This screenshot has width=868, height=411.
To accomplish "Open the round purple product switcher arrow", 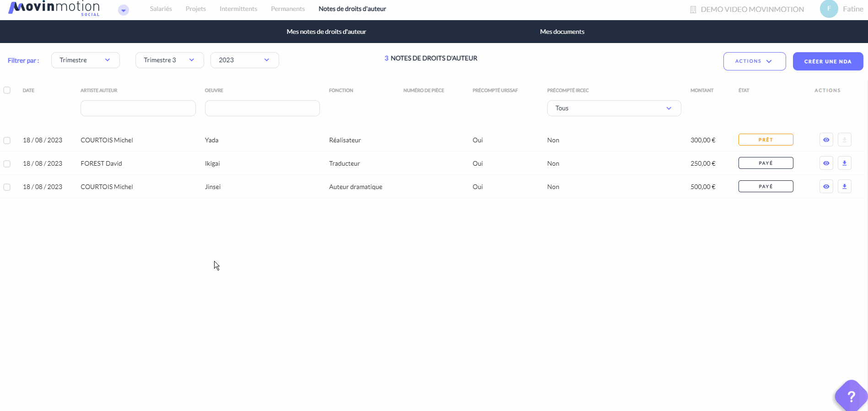I will pyautogui.click(x=124, y=10).
